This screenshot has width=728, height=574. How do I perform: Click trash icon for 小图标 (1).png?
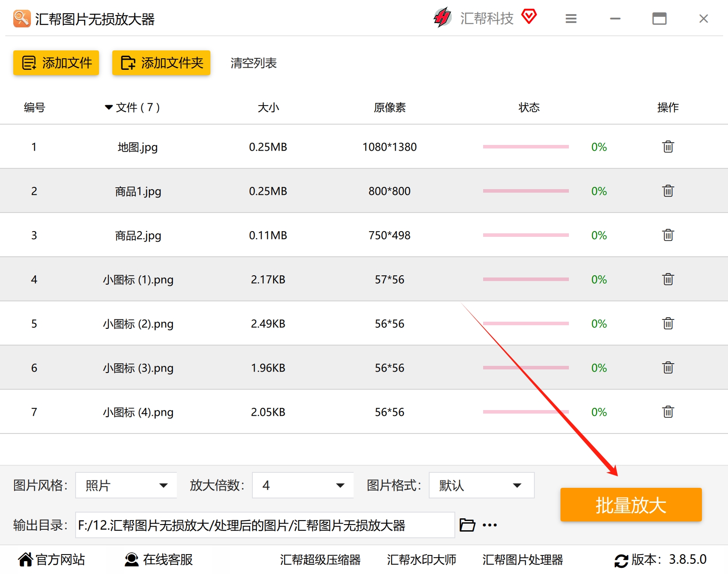tap(668, 279)
